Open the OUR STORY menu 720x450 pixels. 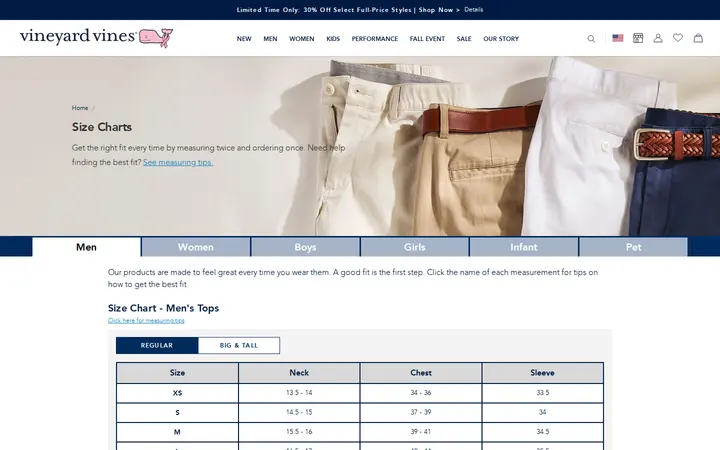[501, 39]
